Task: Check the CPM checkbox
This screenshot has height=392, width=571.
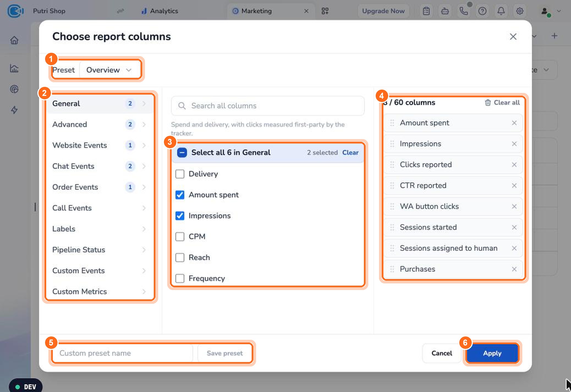Action: coord(180,237)
